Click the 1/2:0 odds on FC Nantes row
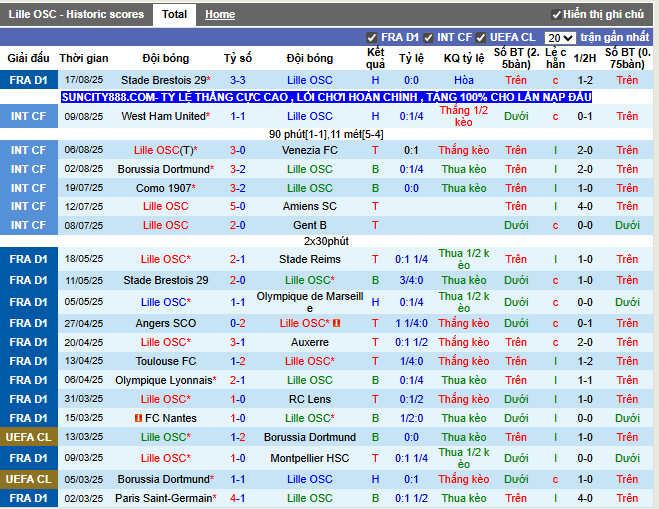 (411, 418)
